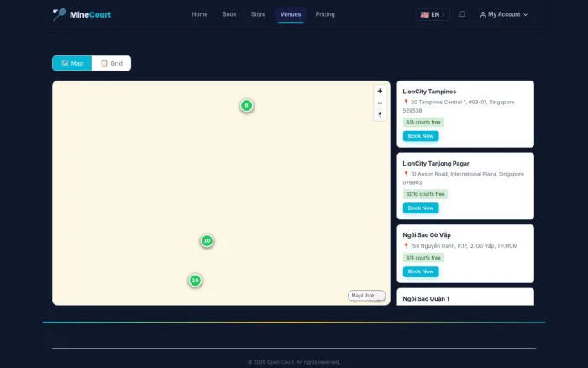Image resolution: width=588 pixels, height=368 pixels.
Task: Select the Venues nav item
Action: [291, 14]
